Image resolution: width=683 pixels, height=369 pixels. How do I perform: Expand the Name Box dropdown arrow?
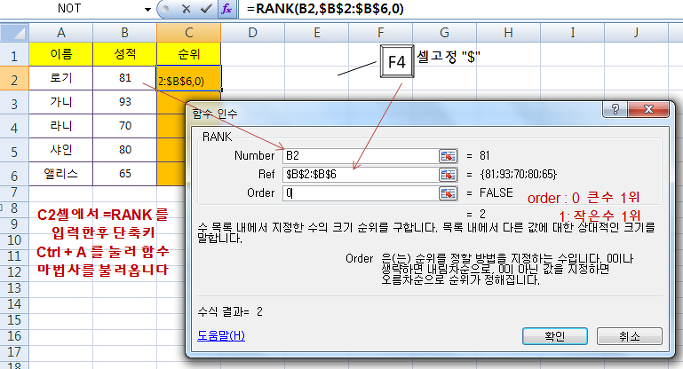tap(148, 9)
